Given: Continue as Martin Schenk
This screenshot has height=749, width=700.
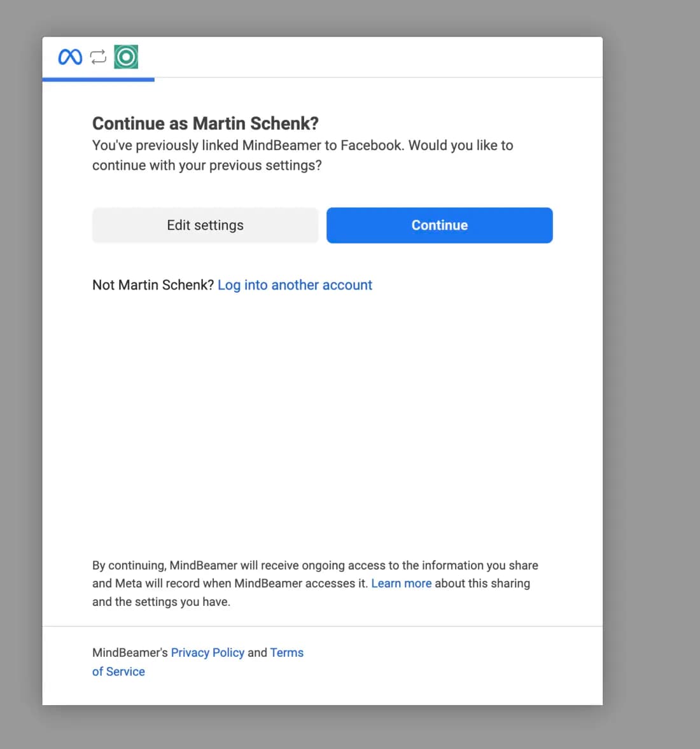Looking at the screenshot, I should pyautogui.click(x=440, y=225).
